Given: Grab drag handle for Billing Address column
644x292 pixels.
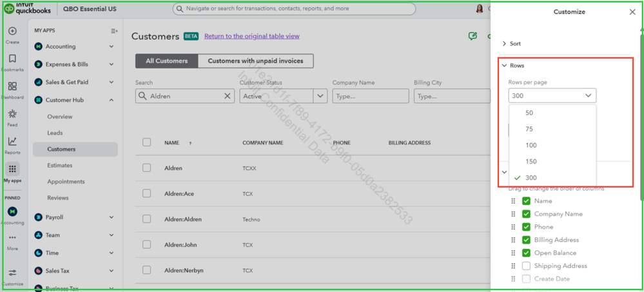Looking at the screenshot, I should coord(513,240).
